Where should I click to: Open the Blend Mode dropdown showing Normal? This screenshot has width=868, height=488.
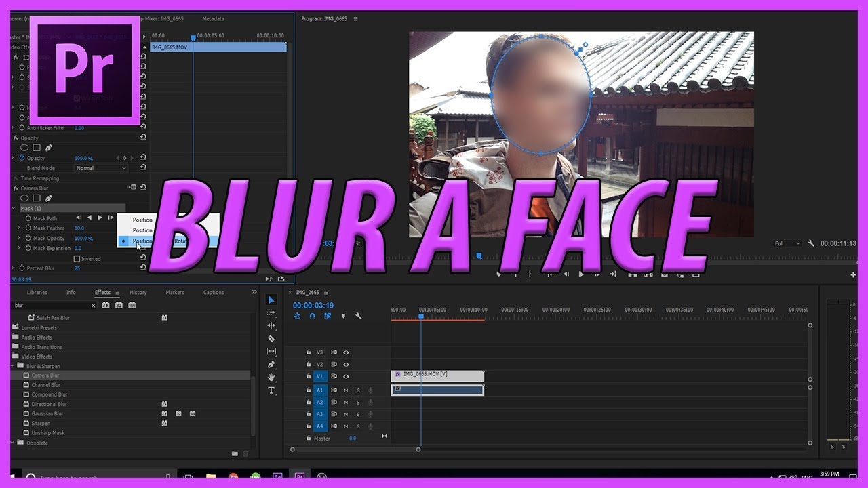[x=100, y=167]
